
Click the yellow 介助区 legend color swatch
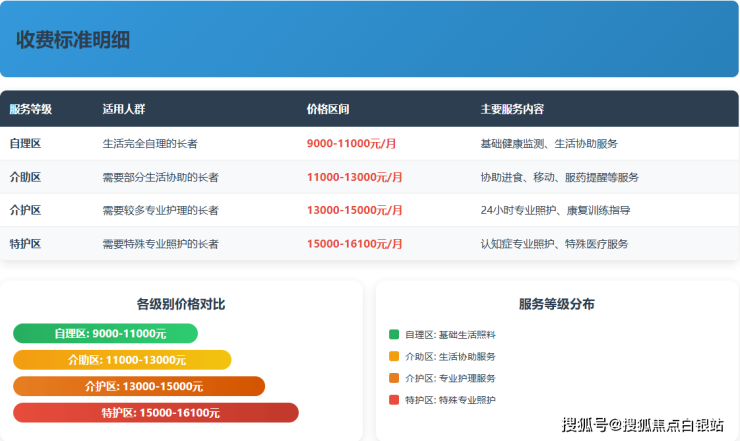[x=393, y=356]
